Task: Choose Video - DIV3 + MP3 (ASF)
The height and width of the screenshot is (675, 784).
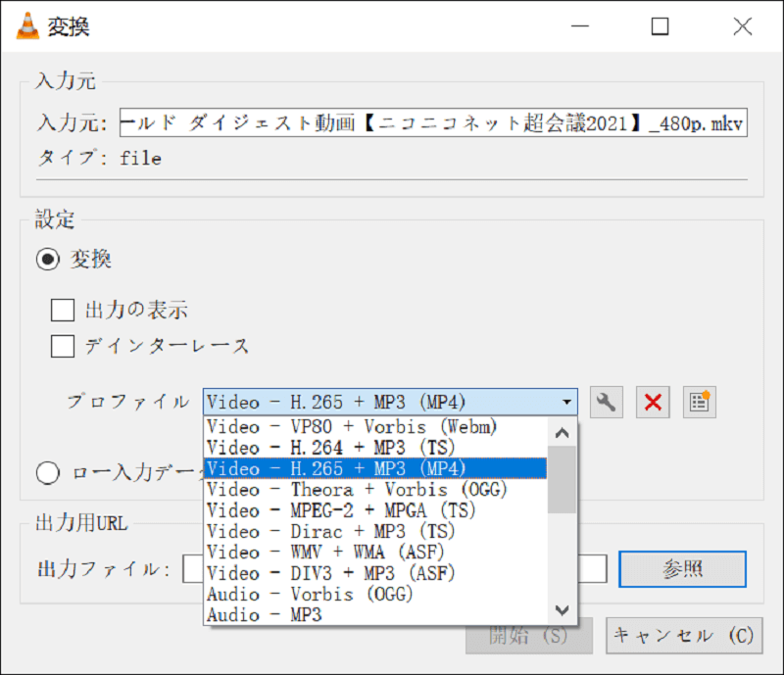Action: pyautogui.click(x=375, y=573)
